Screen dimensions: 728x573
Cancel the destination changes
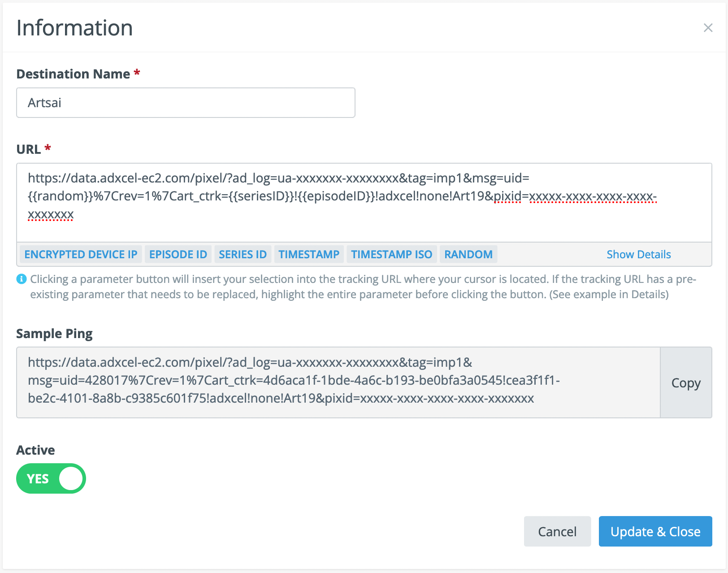coord(557,531)
